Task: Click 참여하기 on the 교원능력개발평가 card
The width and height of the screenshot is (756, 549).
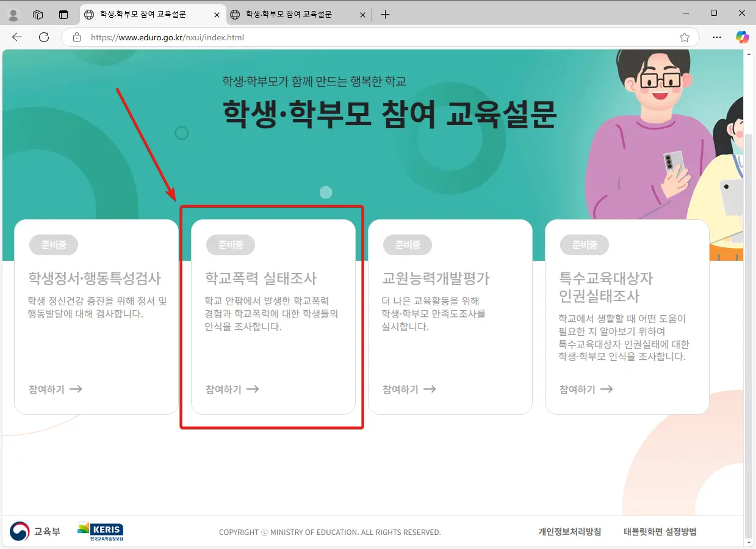Action: pos(408,389)
